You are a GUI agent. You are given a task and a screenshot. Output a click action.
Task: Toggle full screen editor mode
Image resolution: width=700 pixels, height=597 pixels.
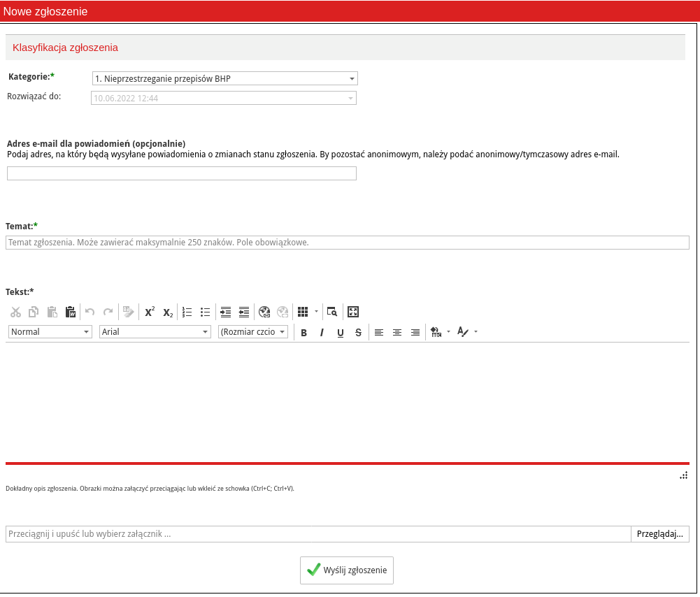click(353, 312)
